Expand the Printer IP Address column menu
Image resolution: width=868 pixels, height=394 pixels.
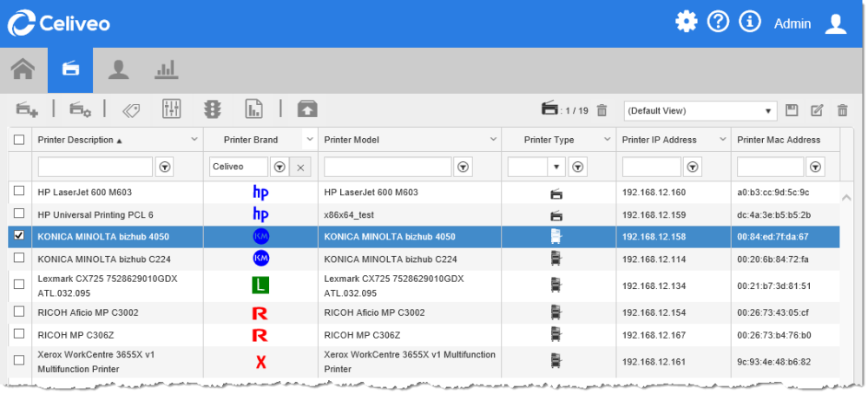point(722,140)
